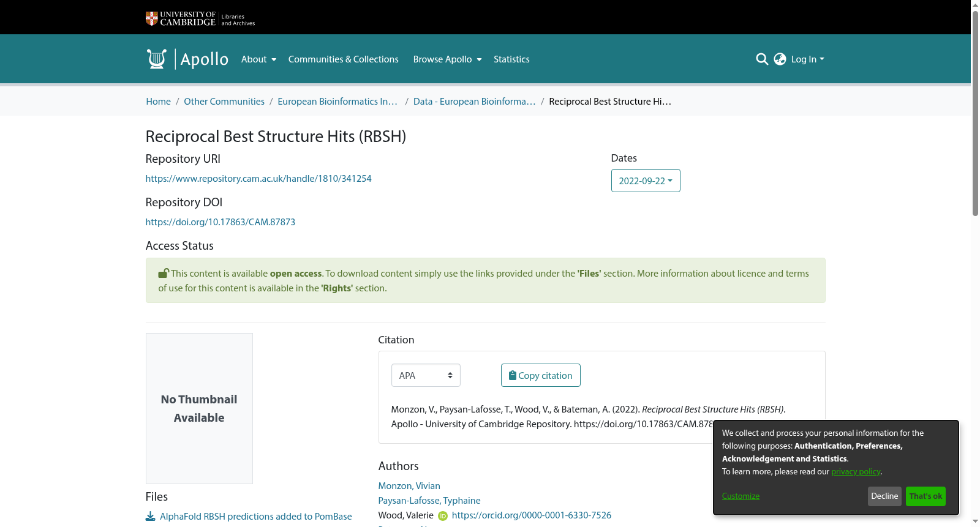Image resolution: width=980 pixels, height=527 pixels.
Task: Click the open access padlock icon
Action: tap(164, 274)
